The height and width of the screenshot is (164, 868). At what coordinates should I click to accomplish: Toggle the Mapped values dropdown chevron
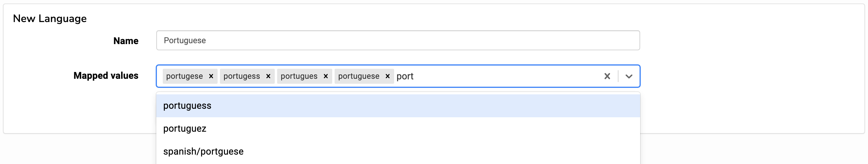(x=628, y=76)
